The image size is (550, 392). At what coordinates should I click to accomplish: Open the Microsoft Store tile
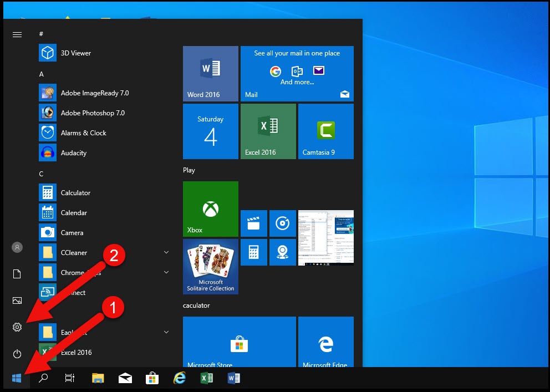point(239,344)
